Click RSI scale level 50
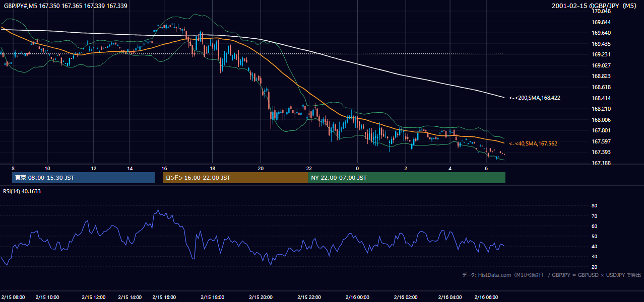Image resolution: width=644 pixels, height=302 pixels. click(x=595, y=236)
